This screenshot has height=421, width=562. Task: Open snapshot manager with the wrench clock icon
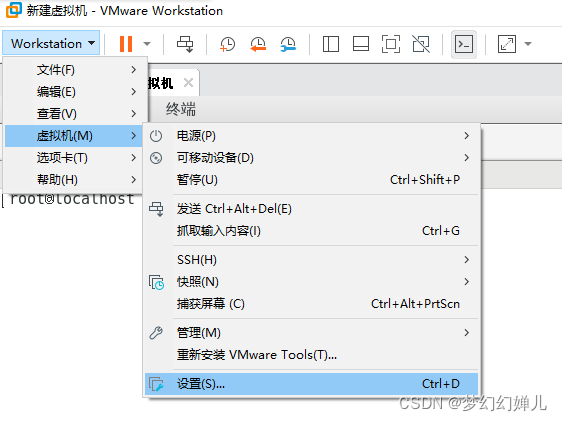288,44
